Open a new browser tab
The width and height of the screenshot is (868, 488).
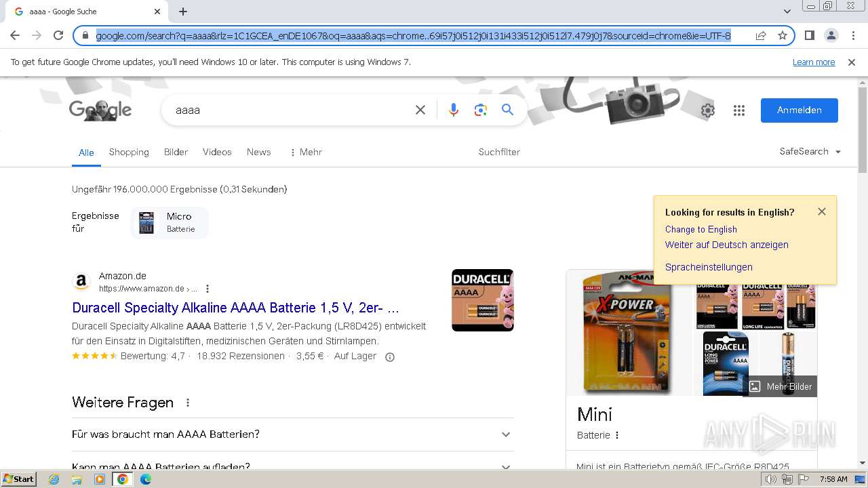coord(183,12)
